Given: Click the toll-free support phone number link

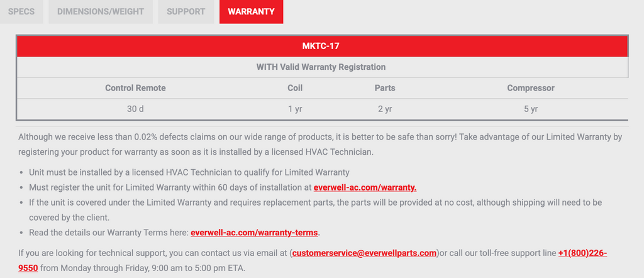Looking at the screenshot, I should 582,253.
